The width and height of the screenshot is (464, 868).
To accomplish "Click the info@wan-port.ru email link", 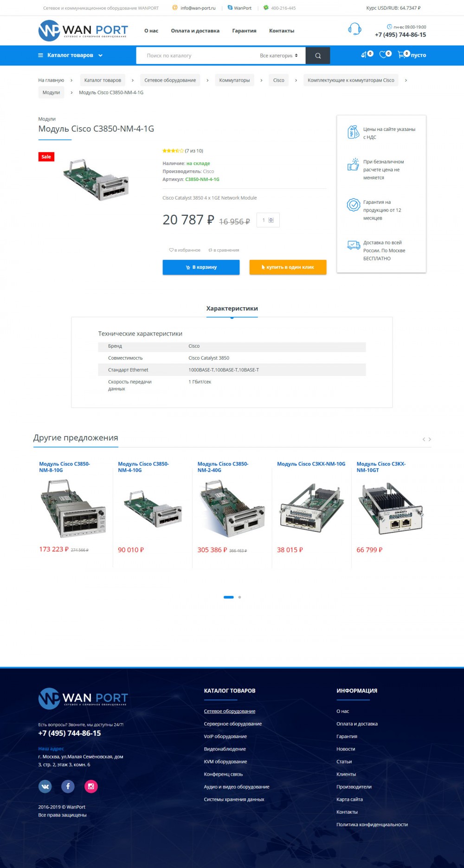I will 198,8.
